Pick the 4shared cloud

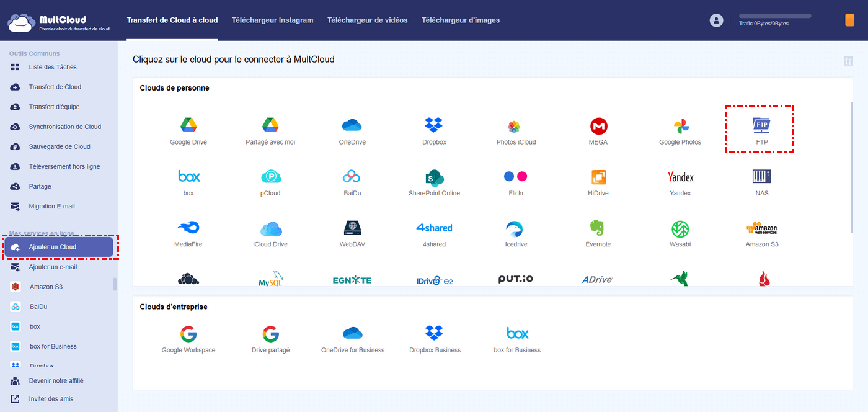coord(434,233)
